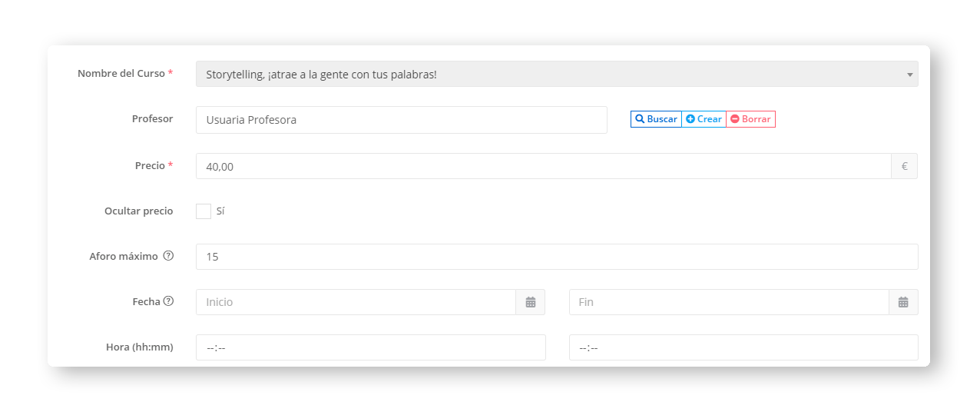Click the Inicio date field
Screen dimensions: 980x412
[x=356, y=302]
